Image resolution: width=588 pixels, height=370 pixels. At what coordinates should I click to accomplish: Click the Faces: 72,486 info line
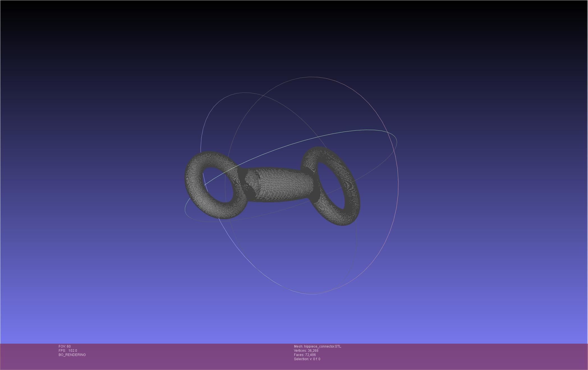click(x=305, y=355)
